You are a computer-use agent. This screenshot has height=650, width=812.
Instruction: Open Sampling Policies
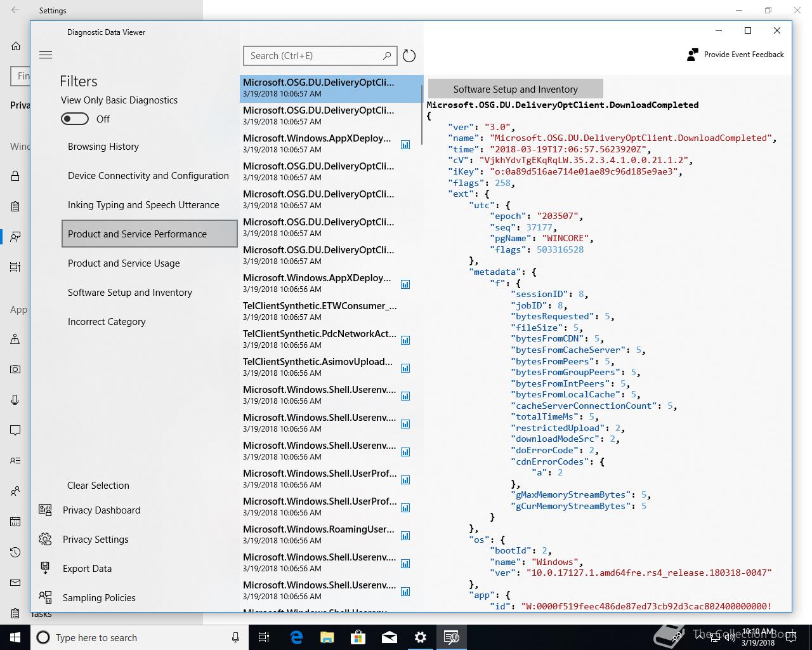coord(99,598)
